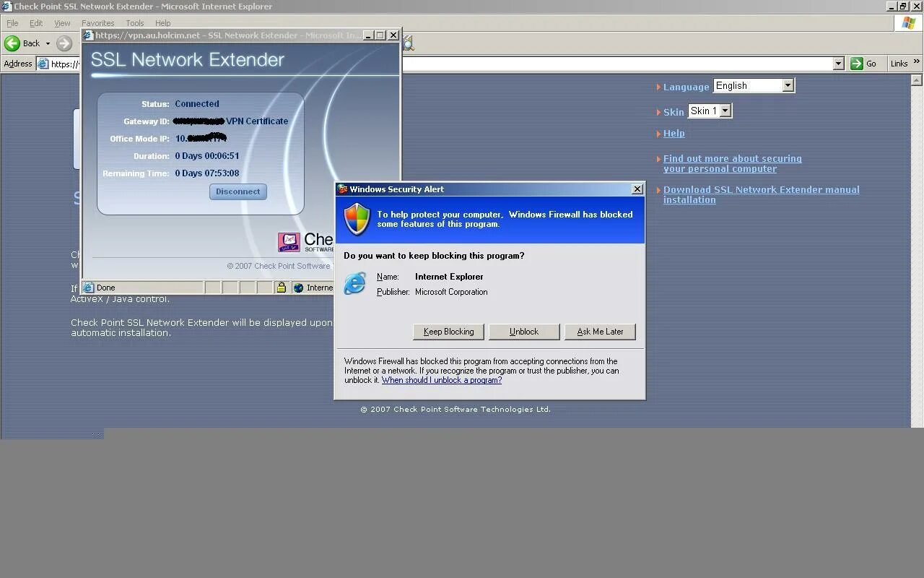Click the bold 'Internet Explorer' name in alert
Viewport: 924px width, 578px height.
449,277
